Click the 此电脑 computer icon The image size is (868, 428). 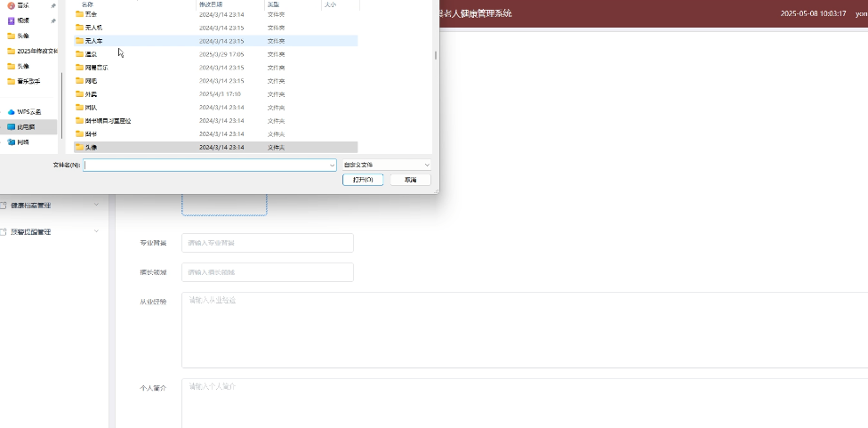click(11, 126)
